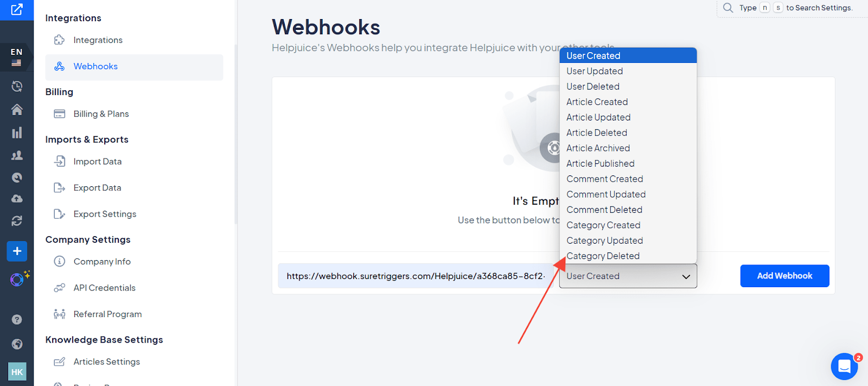Switch language via EN flag selector
This screenshot has width=868, height=386.
tap(17, 56)
